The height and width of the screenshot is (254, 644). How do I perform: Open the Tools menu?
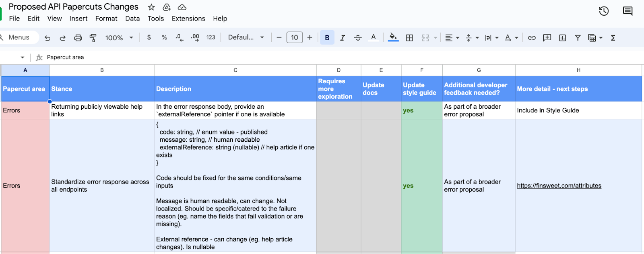pyautogui.click(x=156, y=19)
